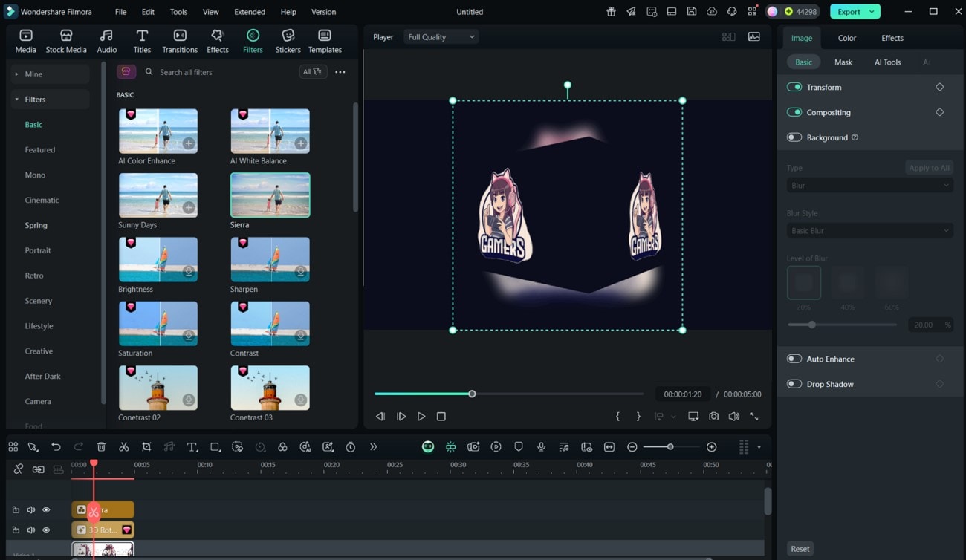Viewport: 966px width, 560px height.
Task: Hide the top track with eye icon
Action: 46,509
